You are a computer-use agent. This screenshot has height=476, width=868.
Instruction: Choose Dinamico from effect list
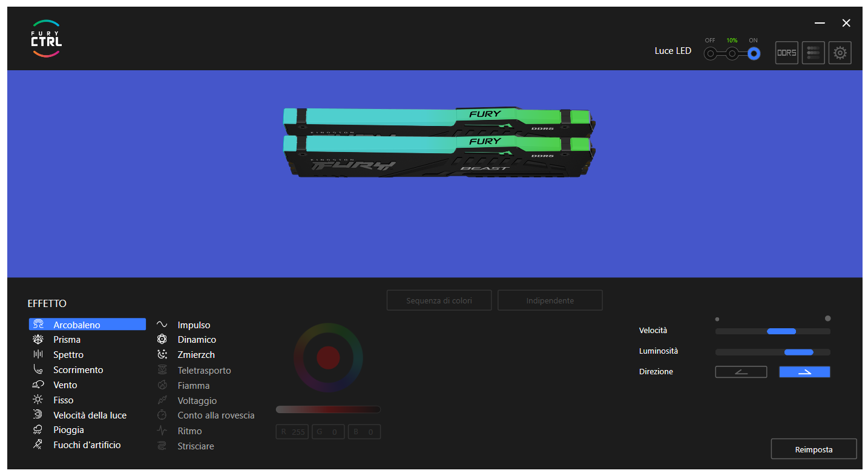point(197,340)
